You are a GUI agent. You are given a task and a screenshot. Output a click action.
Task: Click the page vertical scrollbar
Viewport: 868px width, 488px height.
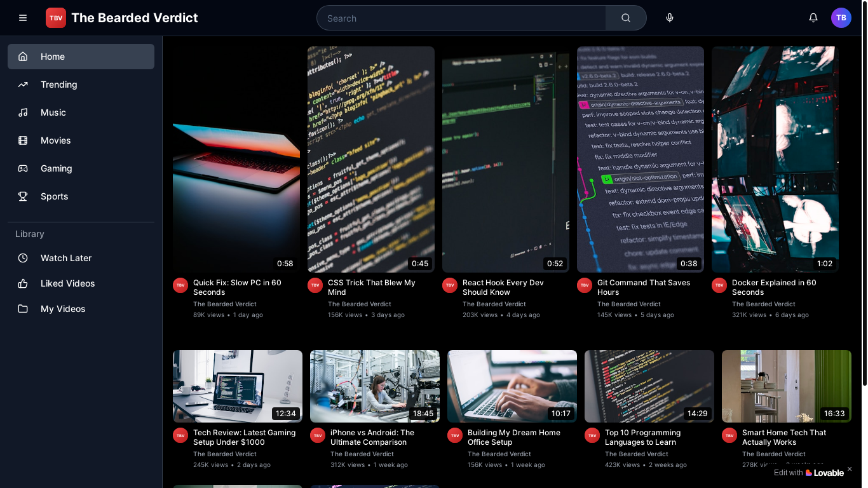point(864,193)
